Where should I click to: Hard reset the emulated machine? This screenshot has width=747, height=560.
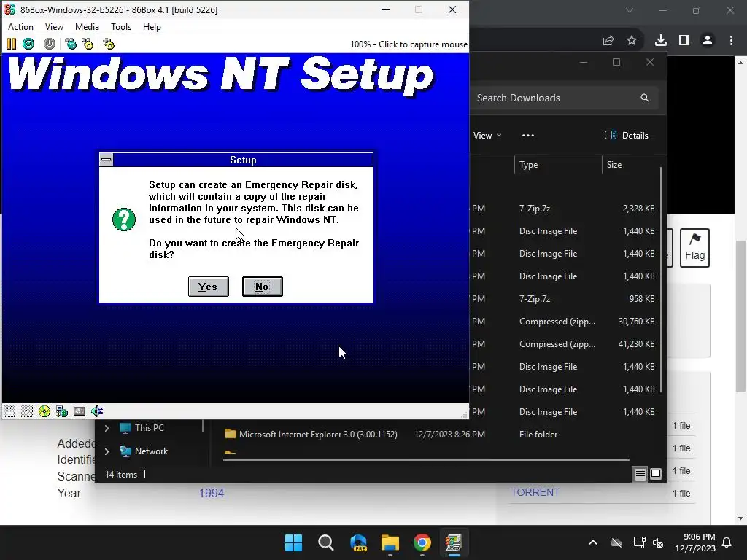pyautogui.click(x=28, y=44)
